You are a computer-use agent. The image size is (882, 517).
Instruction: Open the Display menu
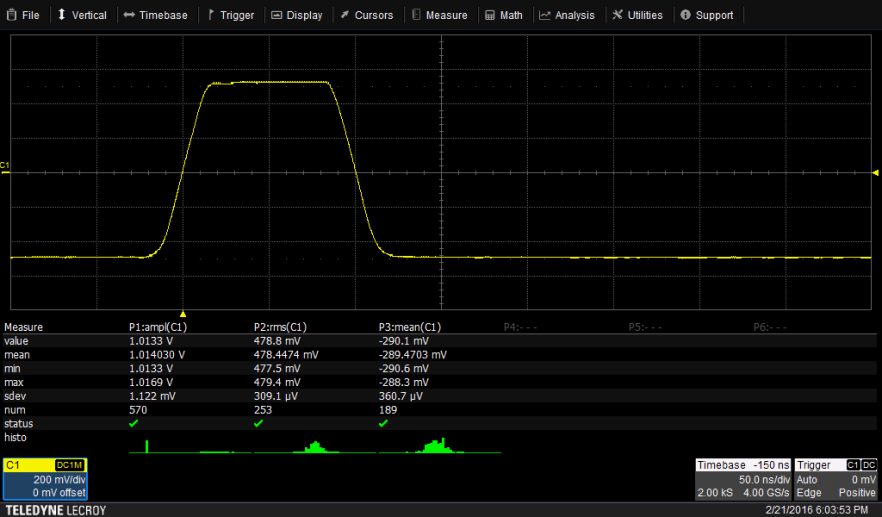(297, 15)
